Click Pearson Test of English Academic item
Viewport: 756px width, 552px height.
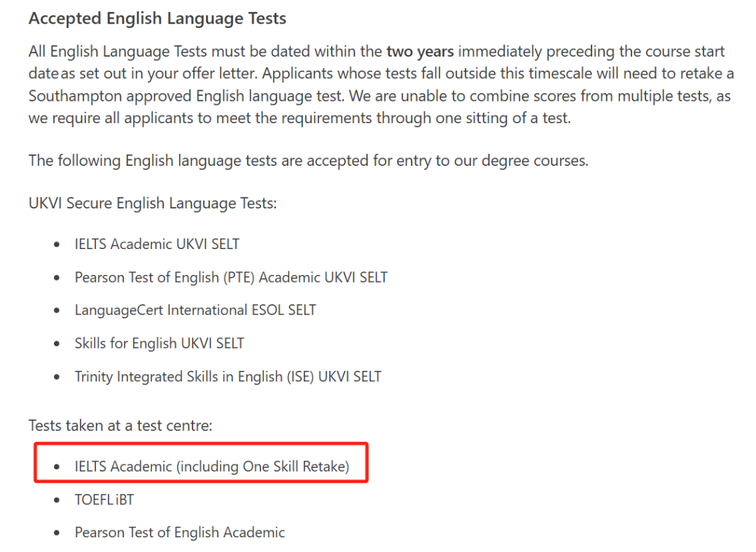point(180,532)
